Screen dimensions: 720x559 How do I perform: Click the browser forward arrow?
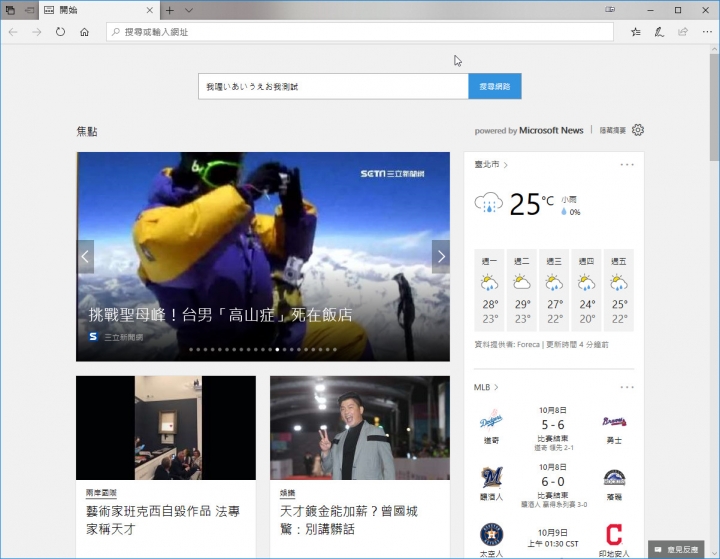click(x=37, y=32)
